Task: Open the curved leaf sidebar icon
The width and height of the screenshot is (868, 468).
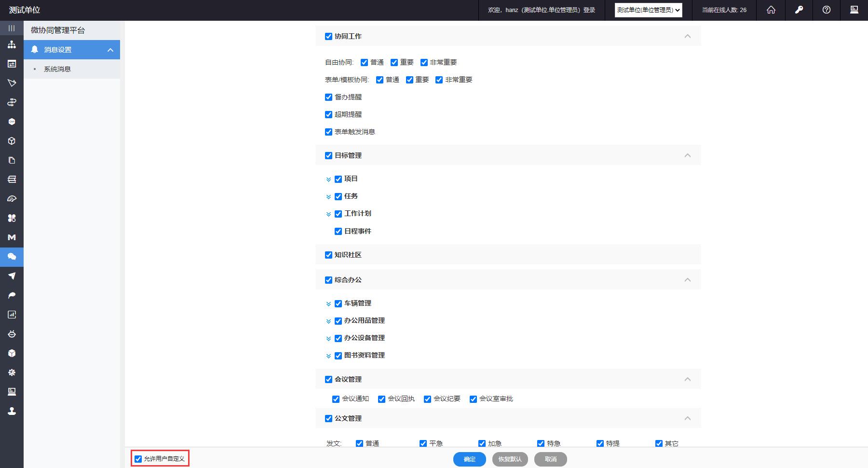Action: tap(12, 295)
